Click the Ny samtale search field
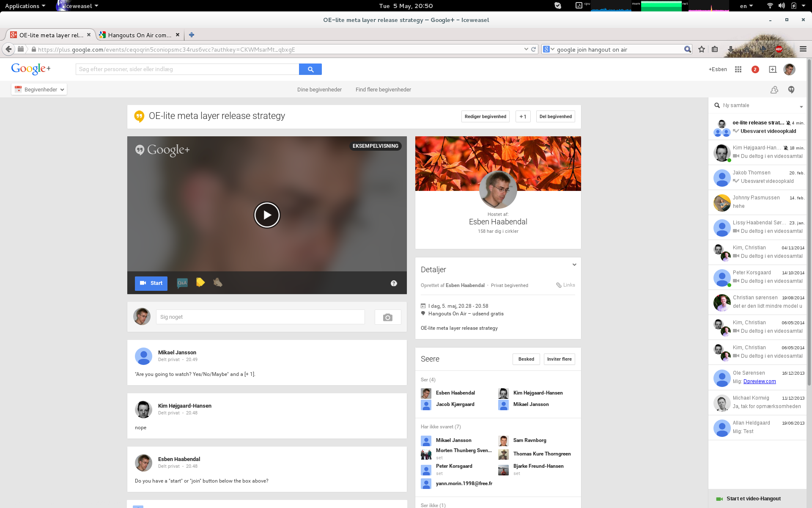The image size is (812, 508). point(754,105)
